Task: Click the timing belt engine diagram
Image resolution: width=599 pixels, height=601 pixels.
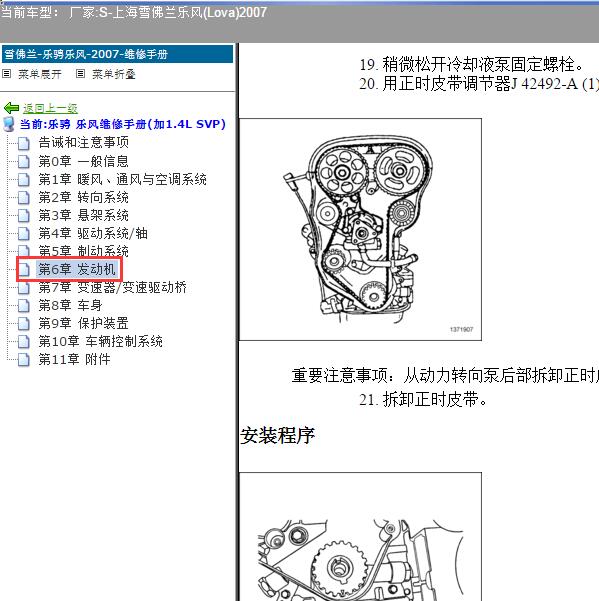Action: click(360, 229)
